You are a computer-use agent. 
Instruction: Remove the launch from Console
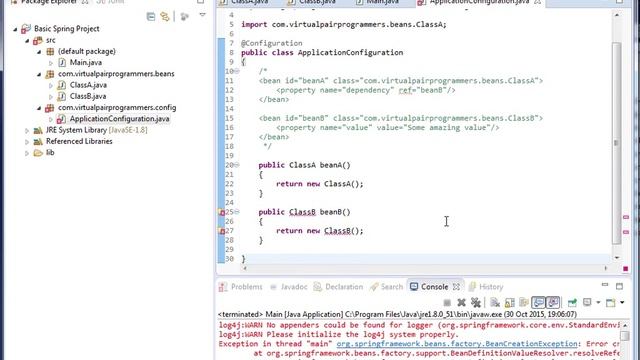(462, 303)
